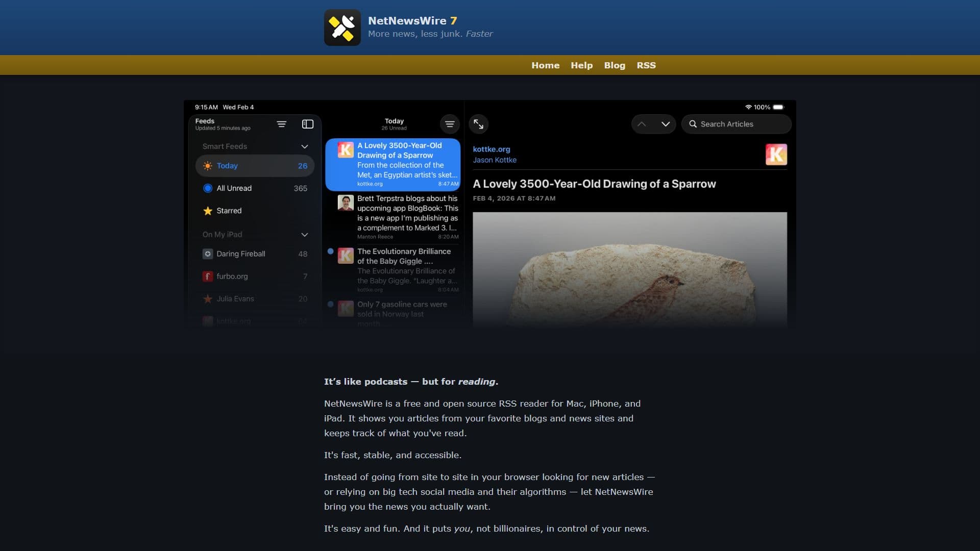Open the RSS navigation link

point(646,65)
